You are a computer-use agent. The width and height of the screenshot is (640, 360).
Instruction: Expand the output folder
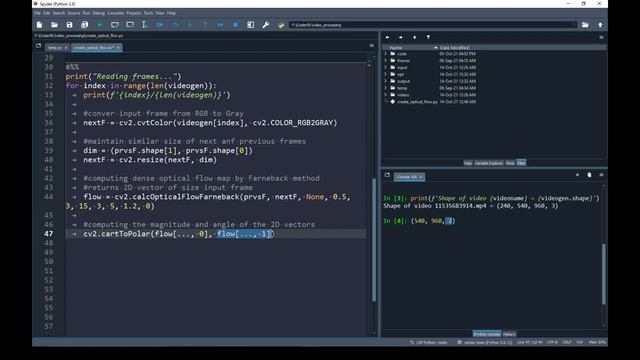tap(385, 81)
